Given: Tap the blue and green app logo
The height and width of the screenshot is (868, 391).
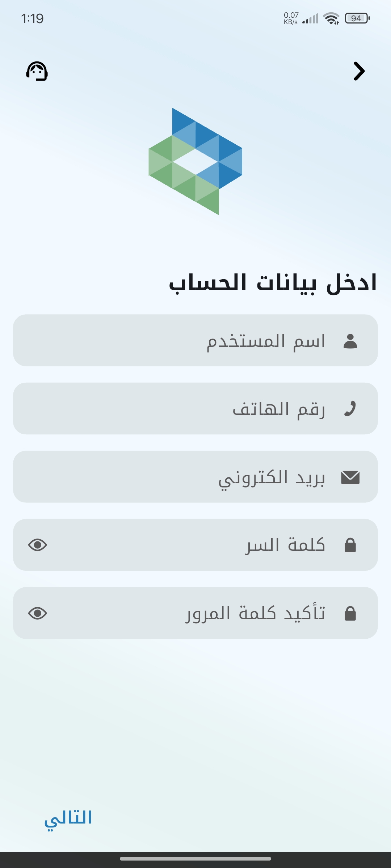Looking at the screenshot, I should 195,161.
